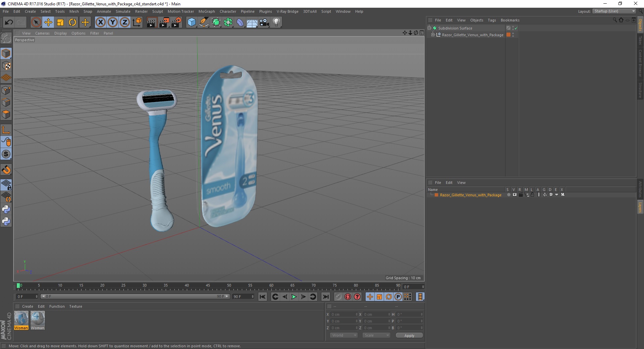The height and width of the screenshot is (349, 644).
Task: Open the World coordinate dropdown
Action: pos(344,335)
